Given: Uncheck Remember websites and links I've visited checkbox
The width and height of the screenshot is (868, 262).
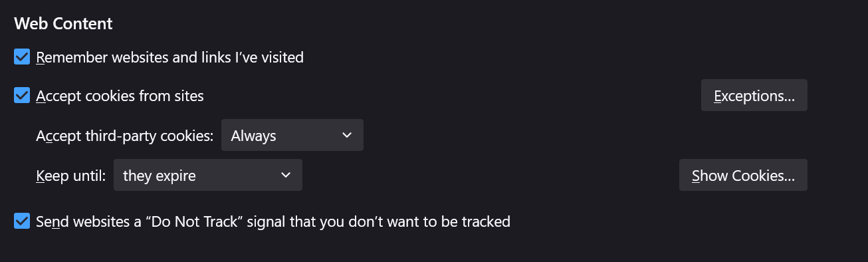Looking at the screenshot, I should pos(22,57).
